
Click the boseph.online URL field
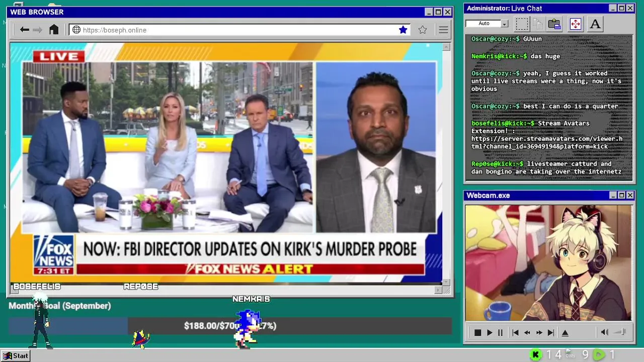click(x=239, y=30)
